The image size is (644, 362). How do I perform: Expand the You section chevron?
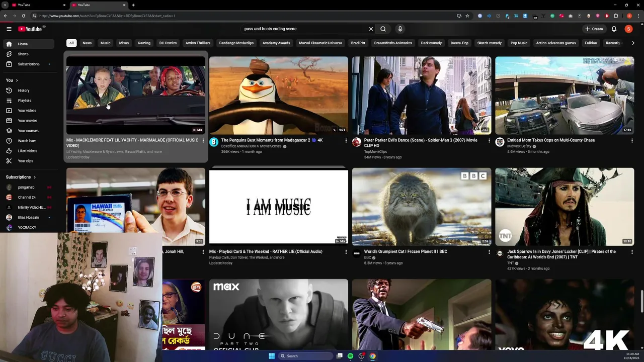17,80
